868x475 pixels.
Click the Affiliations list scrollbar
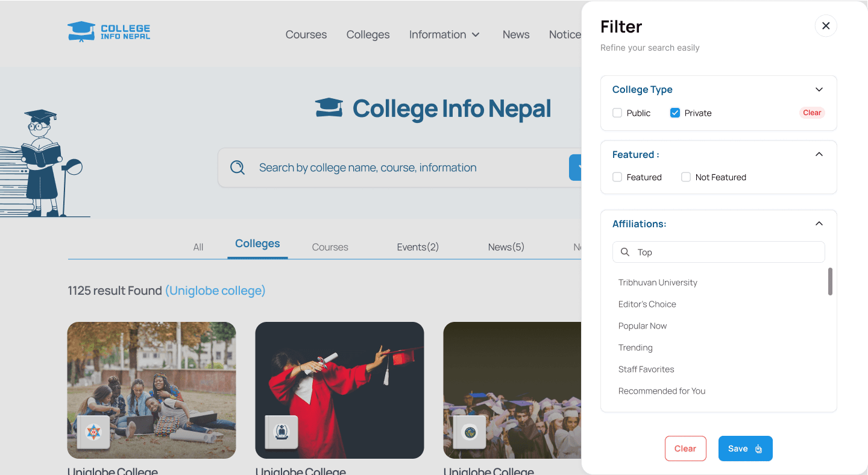830,282
